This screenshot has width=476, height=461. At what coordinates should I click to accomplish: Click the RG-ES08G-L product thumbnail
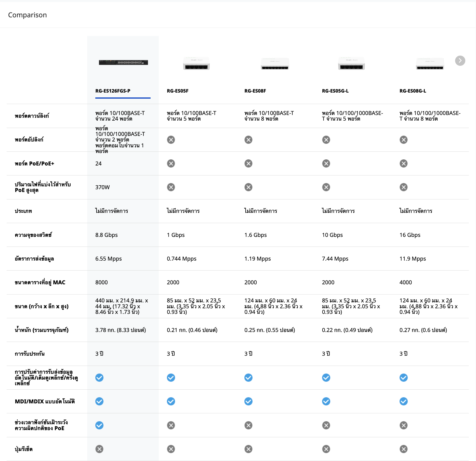click(430, 64)
